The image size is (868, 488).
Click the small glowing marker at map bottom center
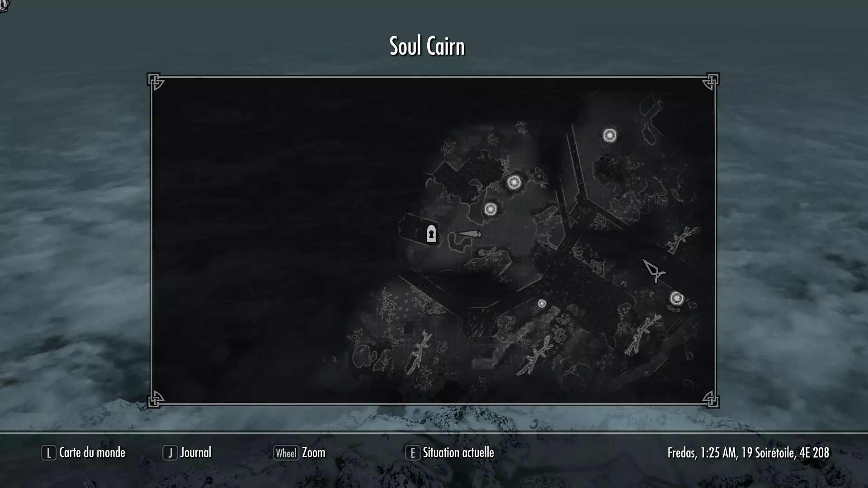tap(542, 304)
